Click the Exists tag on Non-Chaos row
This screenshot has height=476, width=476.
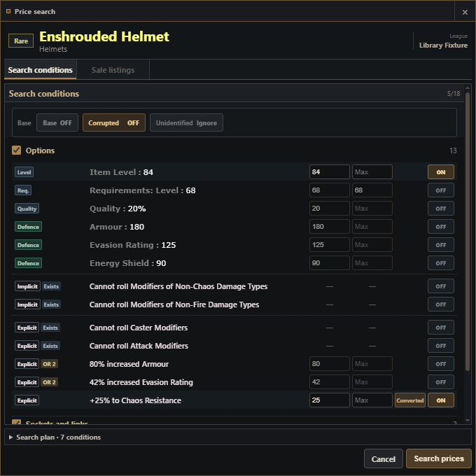coord(51,286)
